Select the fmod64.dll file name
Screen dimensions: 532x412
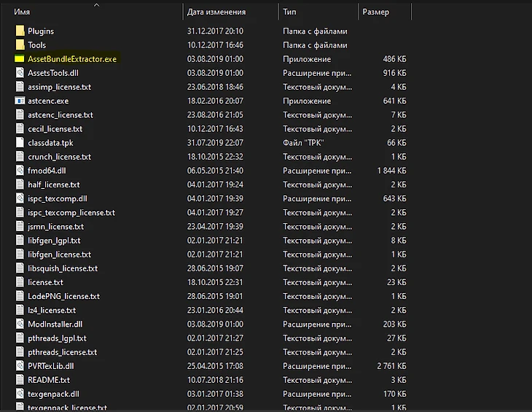click(x=47, y=171)
